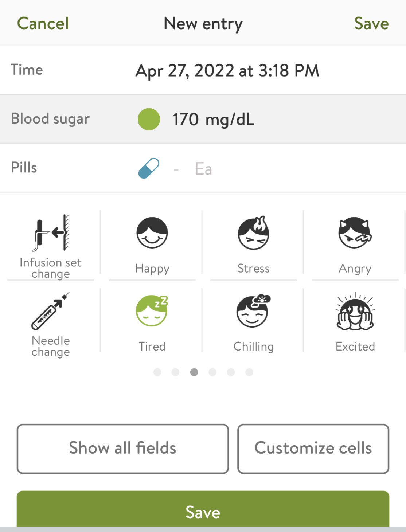Open Customize cells
The image size is (406, 532).
click(313, 449)
